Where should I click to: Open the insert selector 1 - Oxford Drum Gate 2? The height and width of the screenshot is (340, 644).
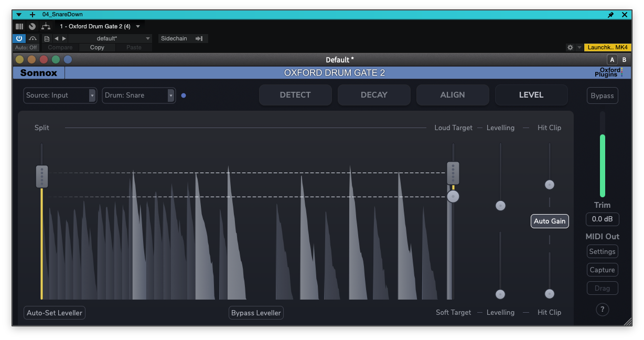100,26
